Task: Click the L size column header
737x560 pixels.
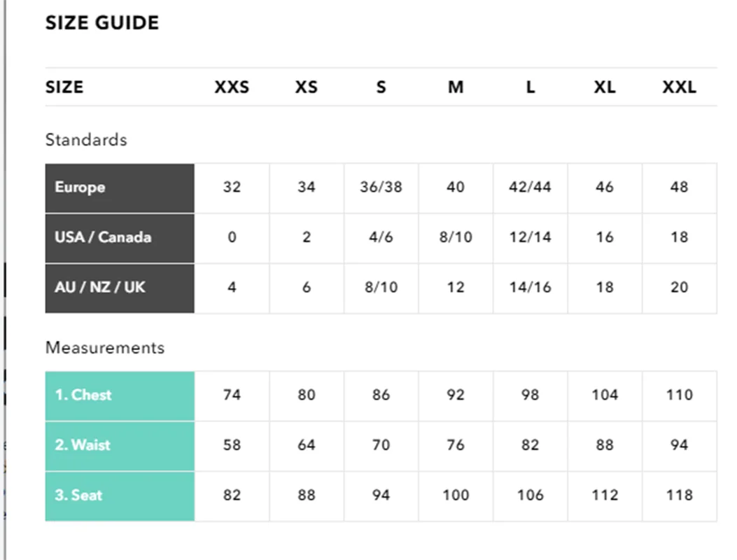Action: click(x=531, y=87)
